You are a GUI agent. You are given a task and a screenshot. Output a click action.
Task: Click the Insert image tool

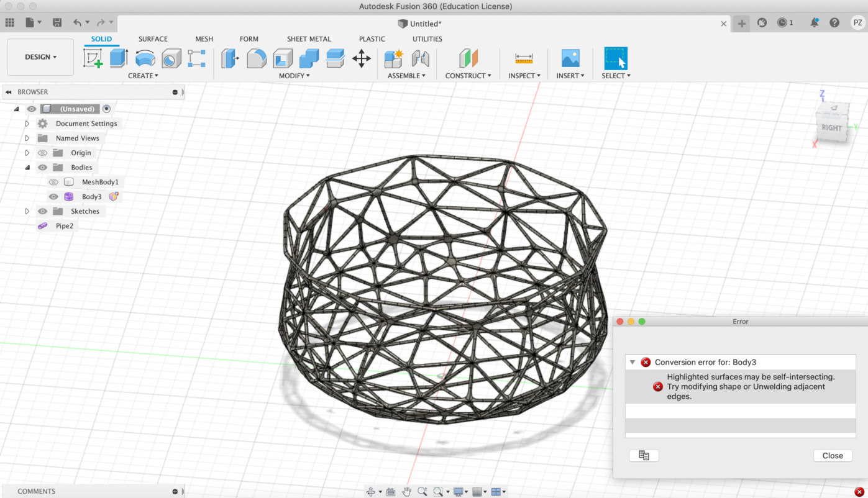click(x=570, y=58)
